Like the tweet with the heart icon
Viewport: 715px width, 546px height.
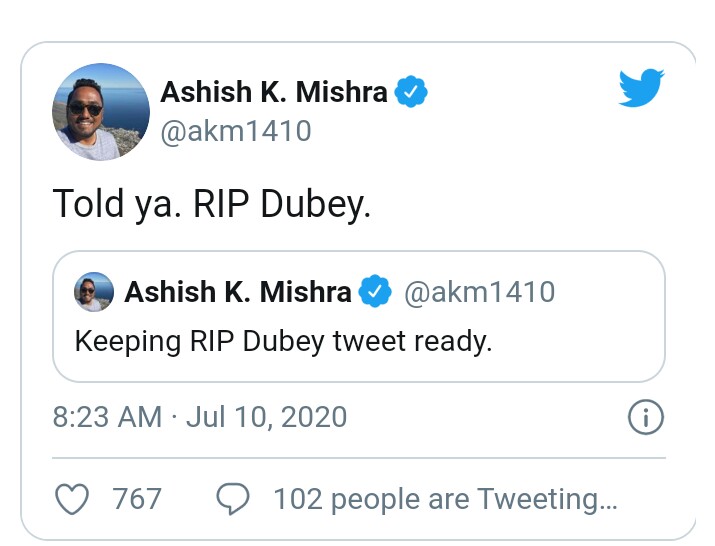(x=73, y=498)
